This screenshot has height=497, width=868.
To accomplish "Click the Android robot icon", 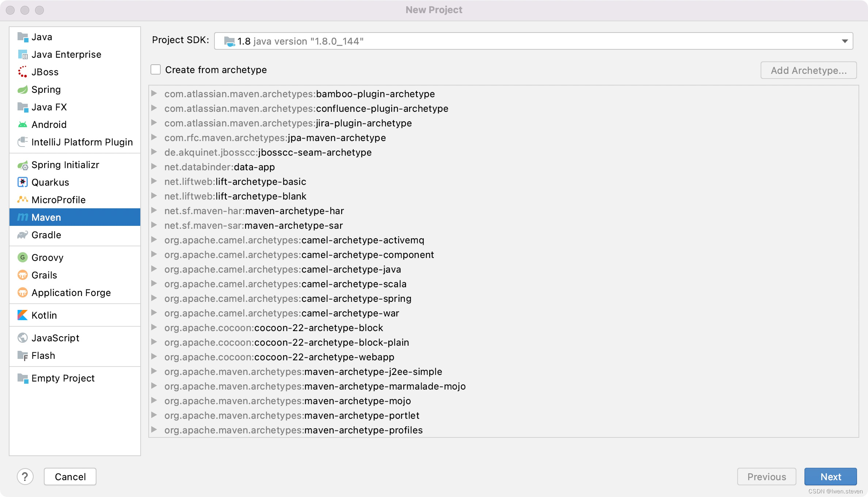I will (23, 125).
